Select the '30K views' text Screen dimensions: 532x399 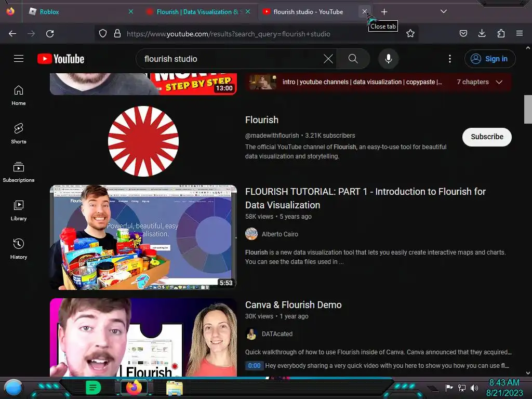coord(259,316)
